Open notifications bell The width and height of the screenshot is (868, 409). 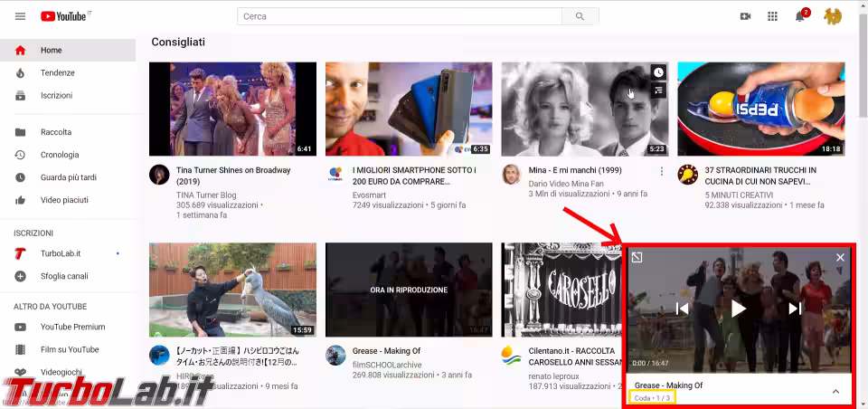click(x=800, y=16)
